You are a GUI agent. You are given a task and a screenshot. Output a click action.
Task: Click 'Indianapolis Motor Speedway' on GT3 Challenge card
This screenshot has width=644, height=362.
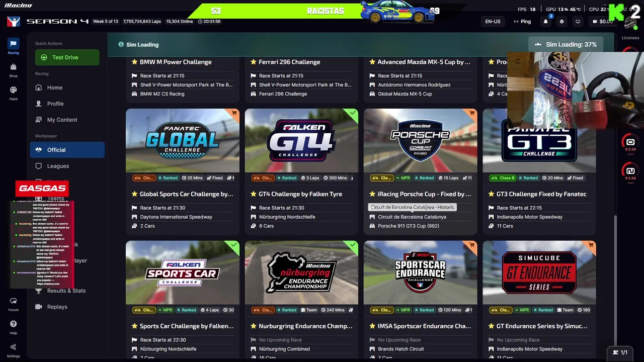pos(530,217)
